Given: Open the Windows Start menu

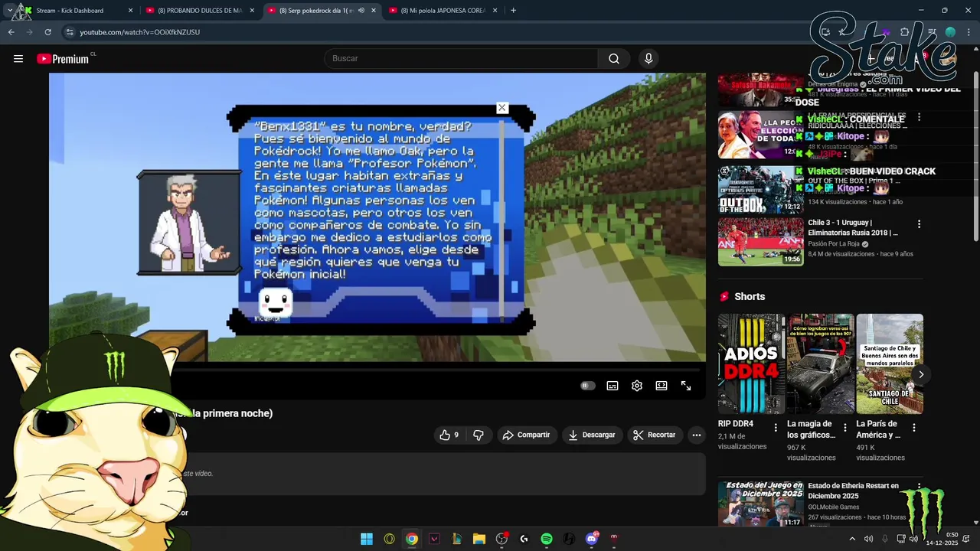Looking at the screenshot, I should (367, 539).
